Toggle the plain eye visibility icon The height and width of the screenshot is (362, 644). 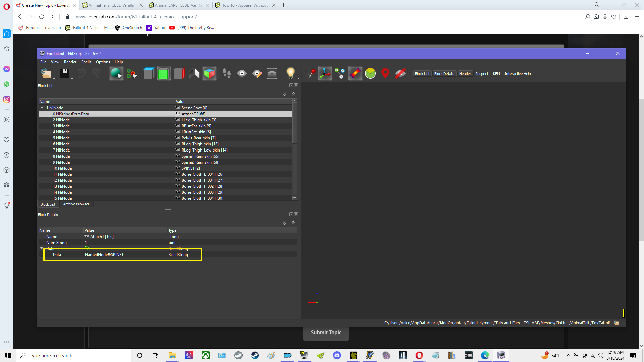click(242, 73)
